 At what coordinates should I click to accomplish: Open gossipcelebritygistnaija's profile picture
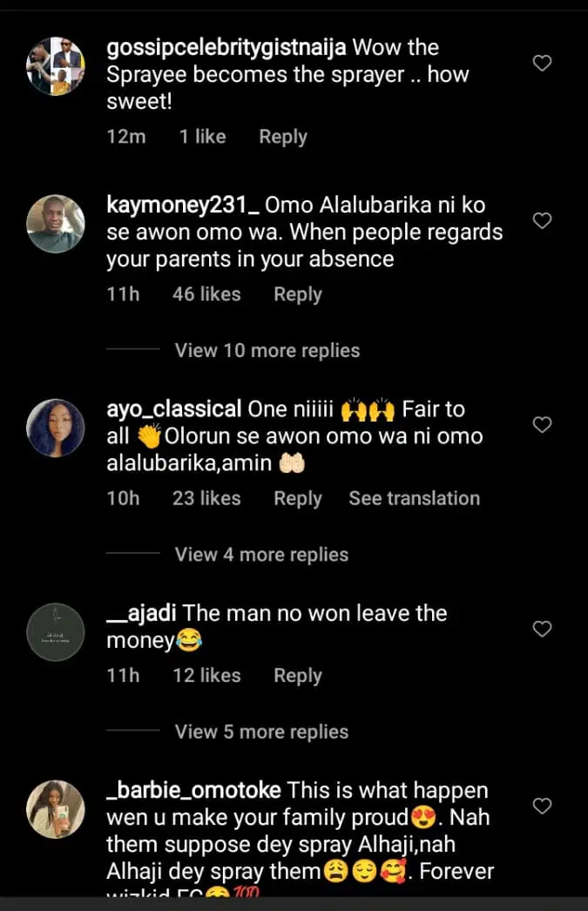click(x=56, y=66)
